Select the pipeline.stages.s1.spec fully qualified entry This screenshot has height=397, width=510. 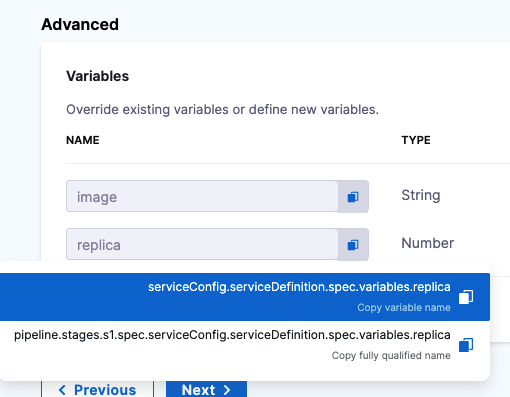(245, 345)
